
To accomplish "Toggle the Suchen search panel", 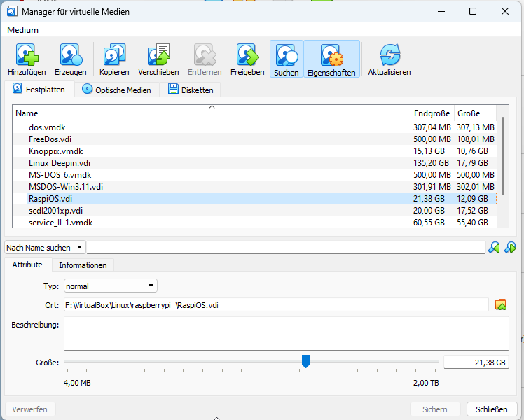I will point(287,59).
